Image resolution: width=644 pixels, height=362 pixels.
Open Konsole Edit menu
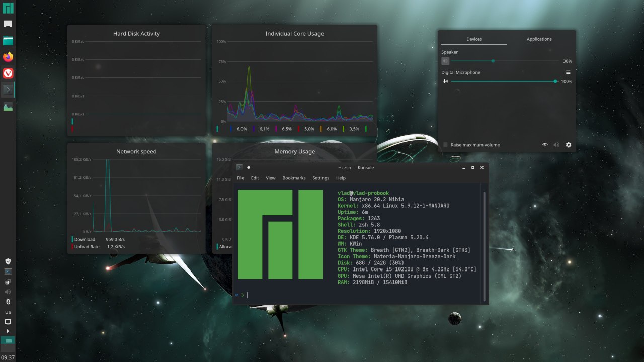(255, 178)
